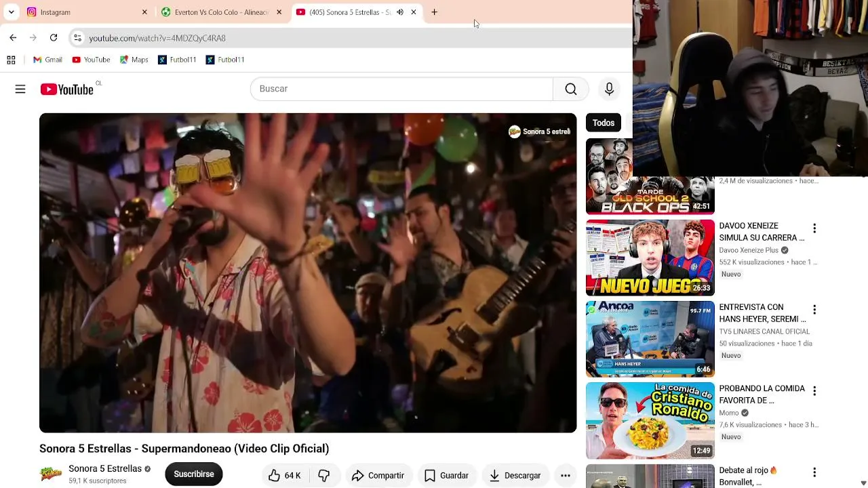
Task: Open the Sonora 5 Estrellas channel avatar
Action: pos(51,474)
